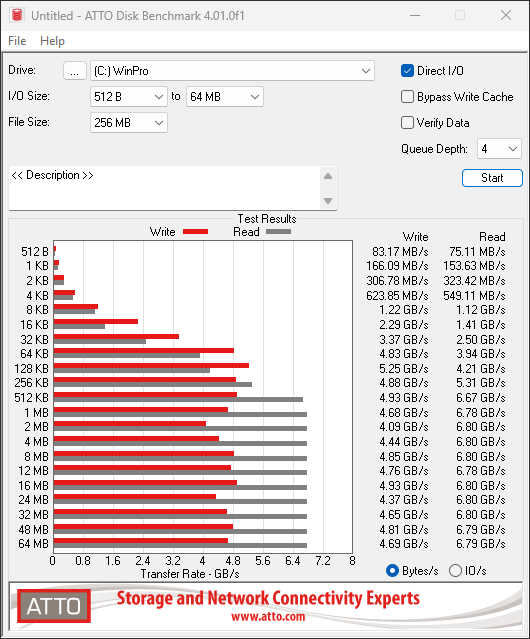This screenshot has width=530, height=639.
Task: Open the Help menu
Action: (x=52, y=41)
